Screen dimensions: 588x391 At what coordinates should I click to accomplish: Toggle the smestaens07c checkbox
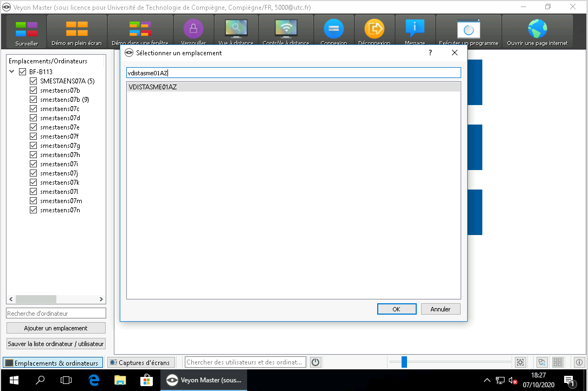pos(33,109)
